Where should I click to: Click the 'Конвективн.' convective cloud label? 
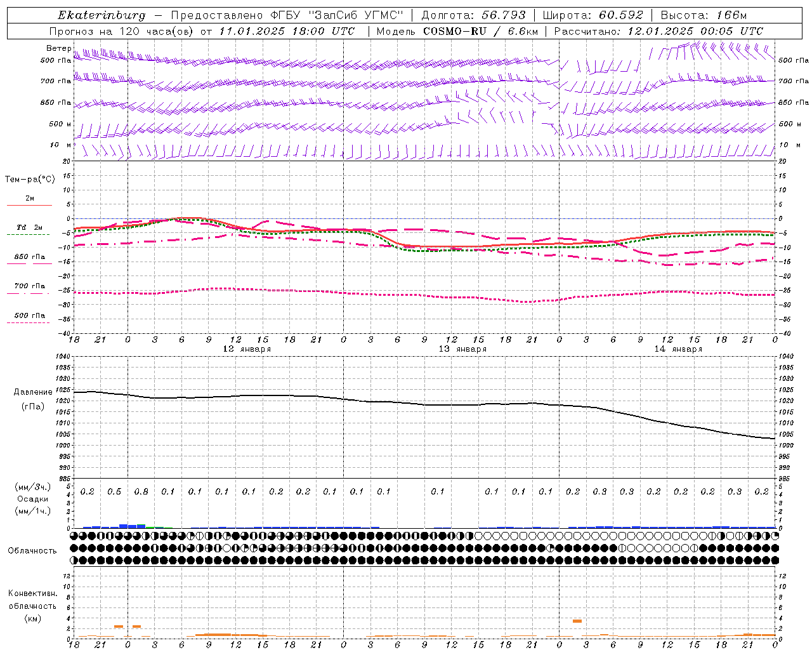32,594
